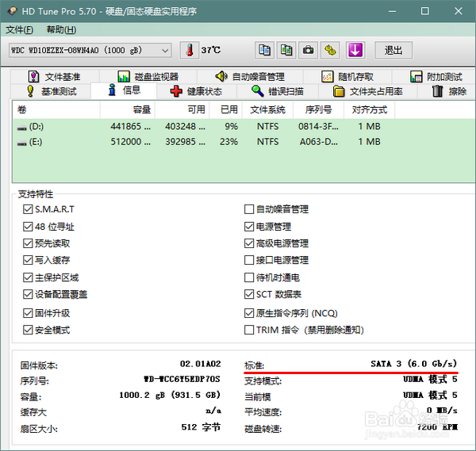
Task: Switch to the 错误扫描 tab
Action: pos(278,91)
